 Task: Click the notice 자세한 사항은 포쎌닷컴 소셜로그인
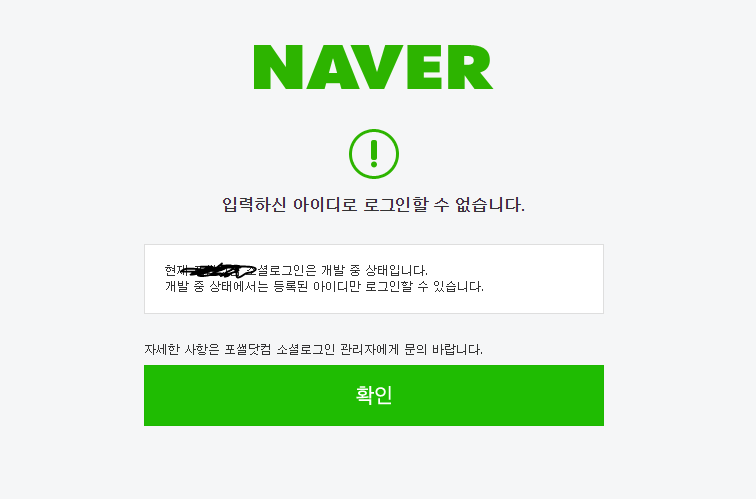point(313,350)
